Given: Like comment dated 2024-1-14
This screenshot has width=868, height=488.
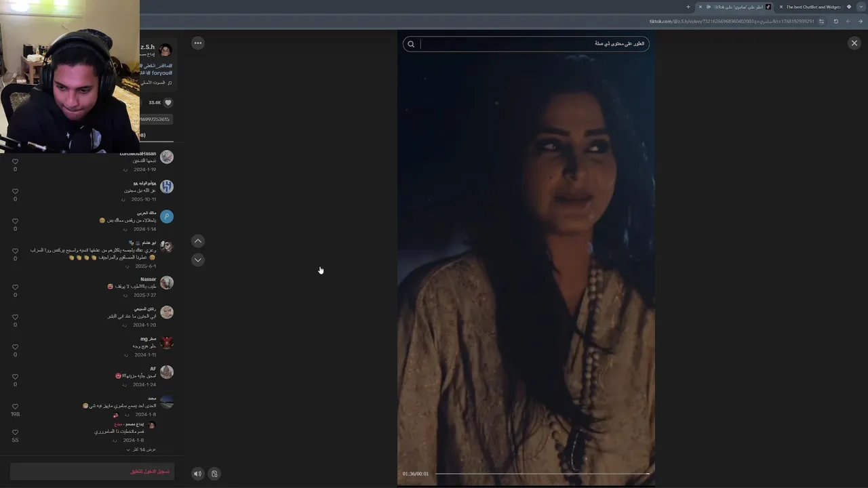Looking at the screenshot, I should [15, 221].
